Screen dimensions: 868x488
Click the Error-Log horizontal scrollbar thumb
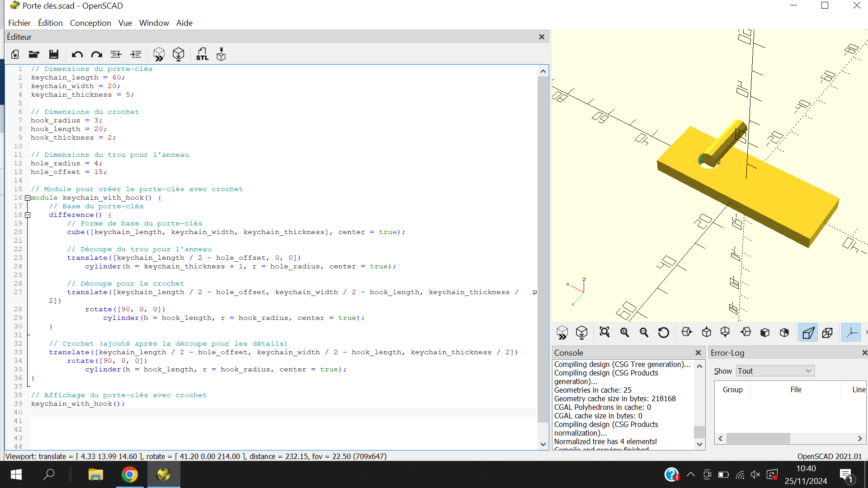[x=758, y=438]
